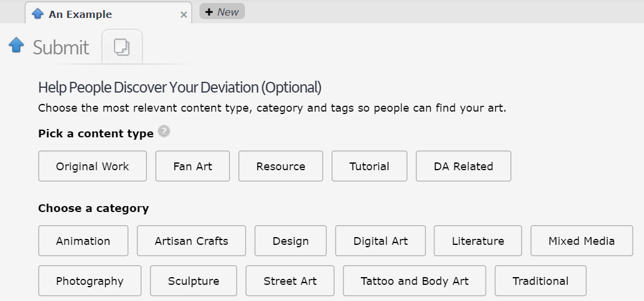644x301 pixels.
Task: Pick the Artisan Crafts category
Action: (191, 241)
